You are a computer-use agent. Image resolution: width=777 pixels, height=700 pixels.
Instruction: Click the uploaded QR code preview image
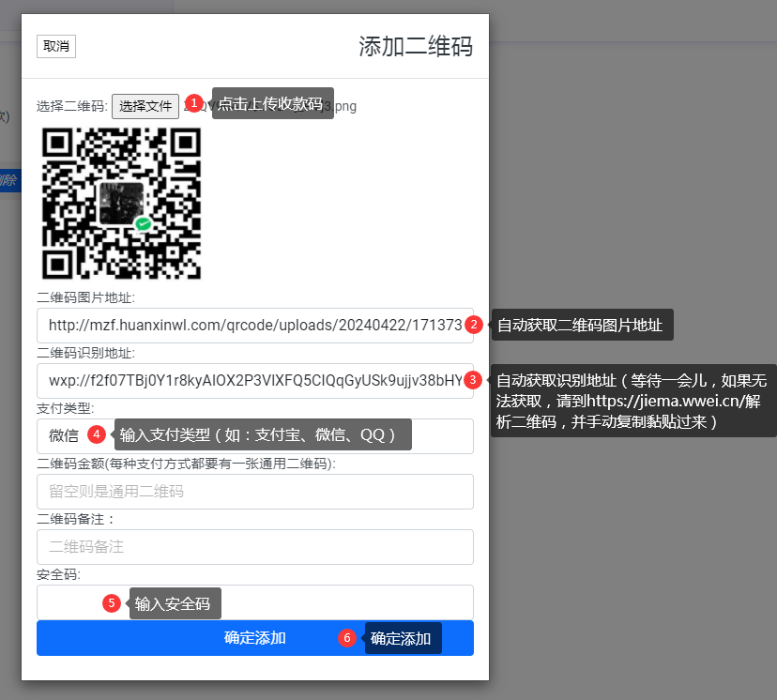click(121, 203)
